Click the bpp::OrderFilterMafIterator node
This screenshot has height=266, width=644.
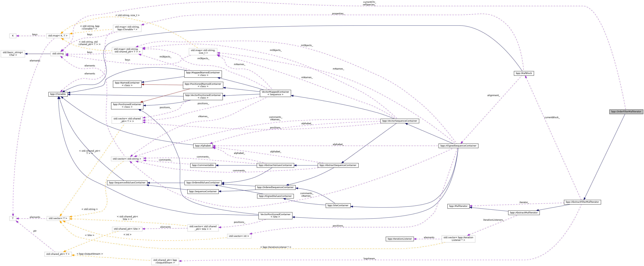click(x=626, y=112)
